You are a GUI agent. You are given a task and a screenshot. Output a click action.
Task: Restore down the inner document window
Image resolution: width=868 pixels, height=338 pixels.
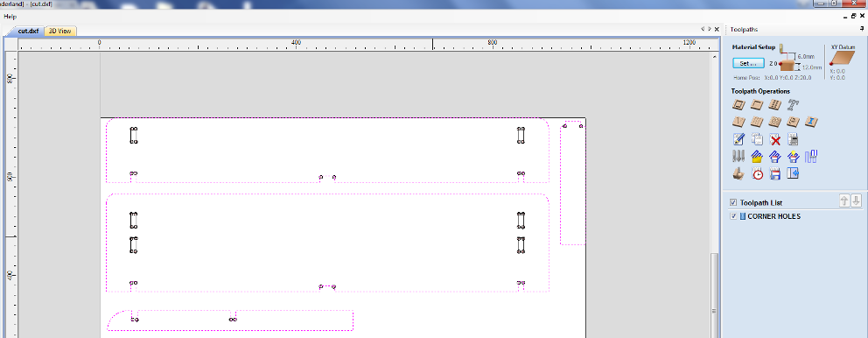(854, 17)
